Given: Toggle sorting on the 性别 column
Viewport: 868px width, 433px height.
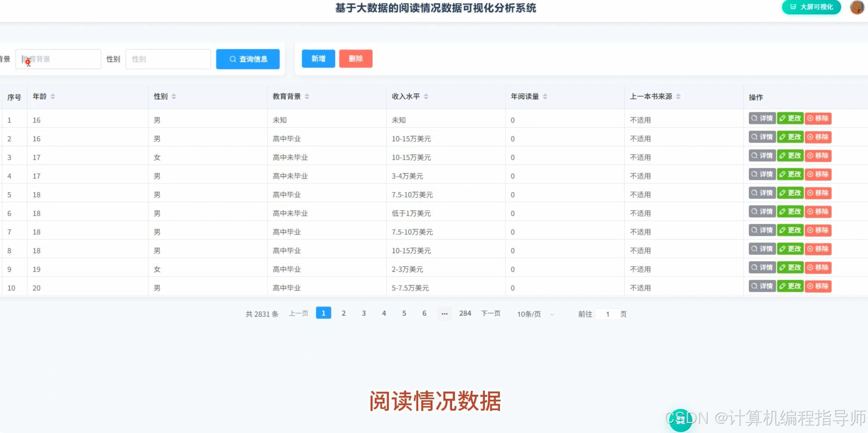Looking at the screenshot, I should 174,96.
